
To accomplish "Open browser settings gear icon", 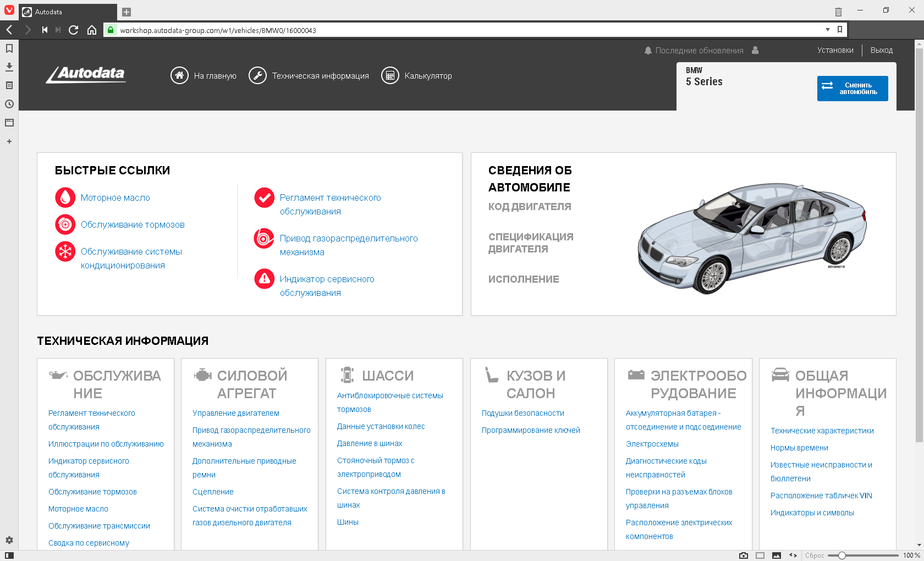I will pyautogui.click(x=9, y=540).
